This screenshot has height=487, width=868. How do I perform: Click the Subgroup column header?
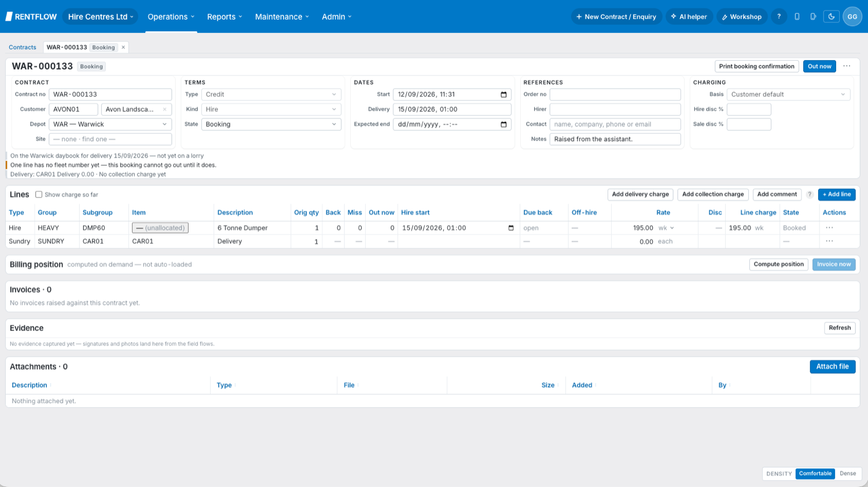pyautogui.click(x=98, y=213)
